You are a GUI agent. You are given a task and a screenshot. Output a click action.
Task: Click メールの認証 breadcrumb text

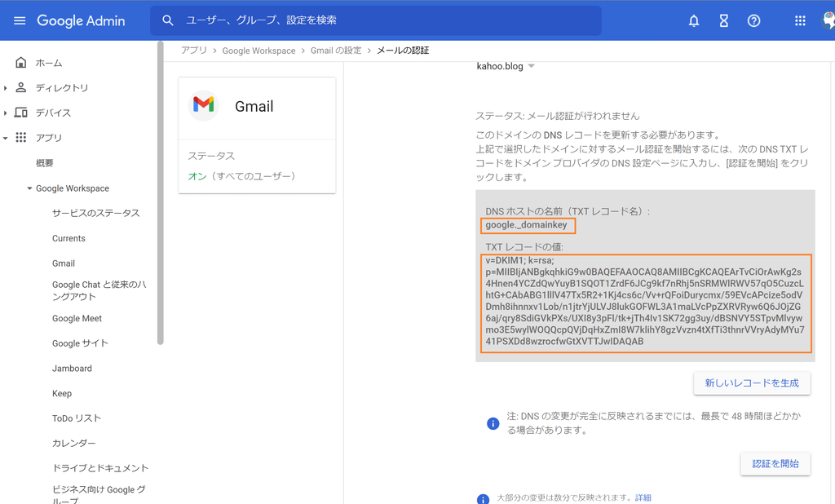(403, 50)
